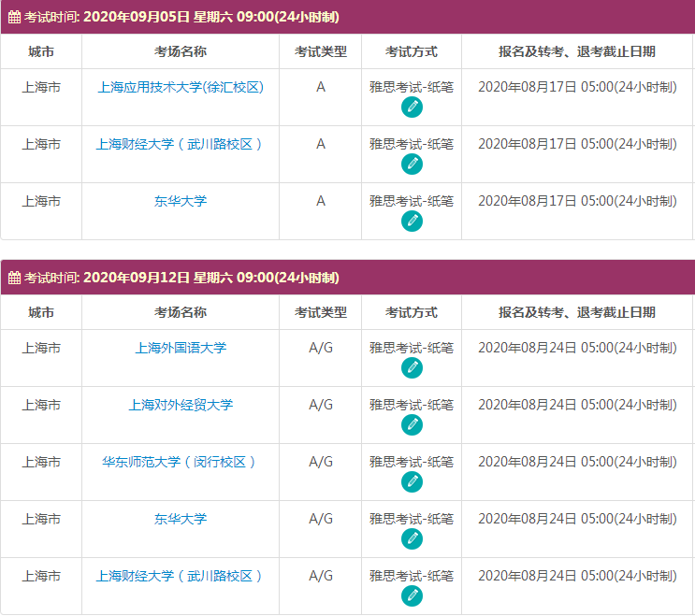This screenshot has width=695, height=616.
Task: Select 上海市 cell in 上海应用技术大学 row
Action: (41, 87)
